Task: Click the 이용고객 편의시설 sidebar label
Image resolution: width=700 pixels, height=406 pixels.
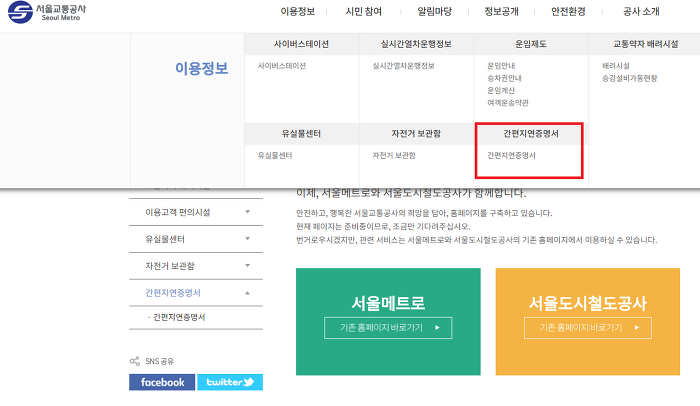Action: point(178,213)
